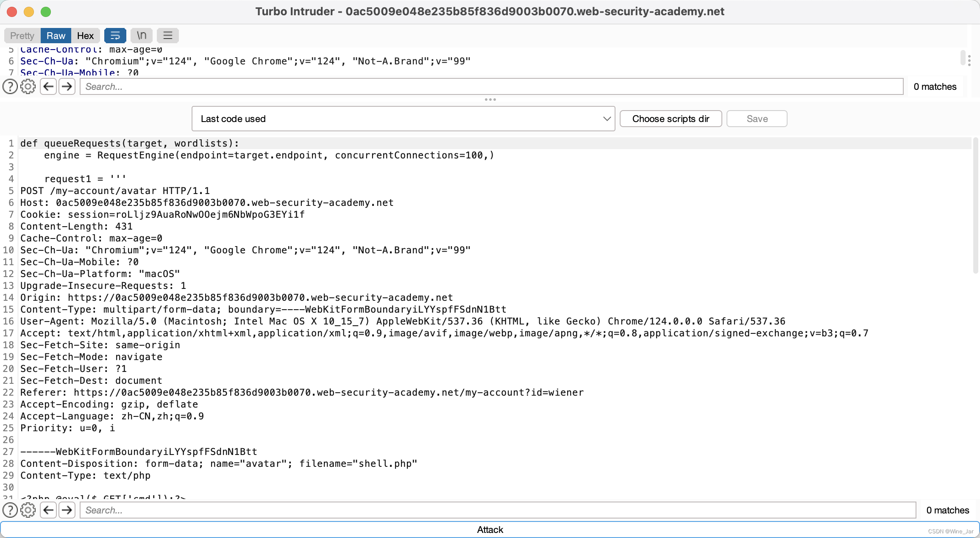The width and height of the screenshot is (980, 538).
Task: Click the User-Agent Mozilla/5.0 line
Action: pyautogui.click(x=403, y=321)
